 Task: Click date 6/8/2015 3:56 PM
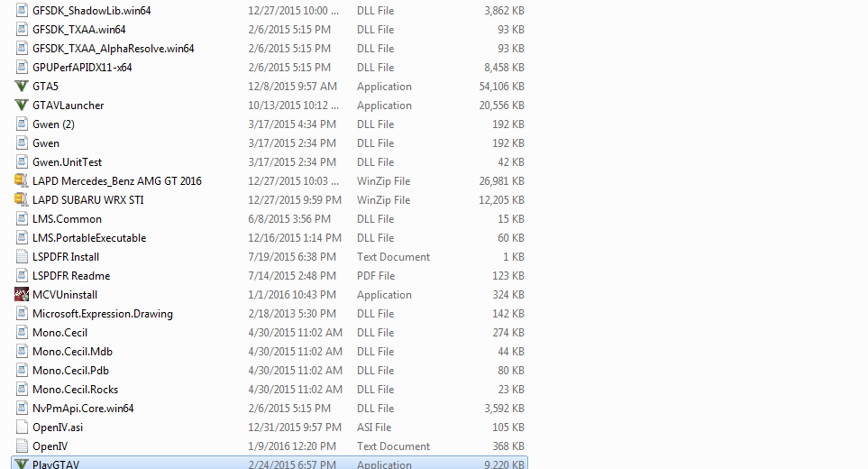point(289,219)
